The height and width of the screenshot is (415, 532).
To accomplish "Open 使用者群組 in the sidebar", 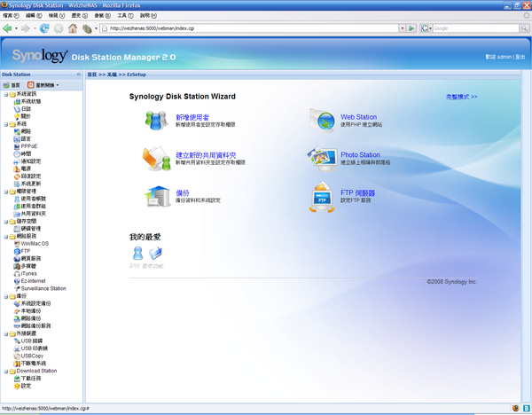I will pyautogui.click(x=30, y=206).
